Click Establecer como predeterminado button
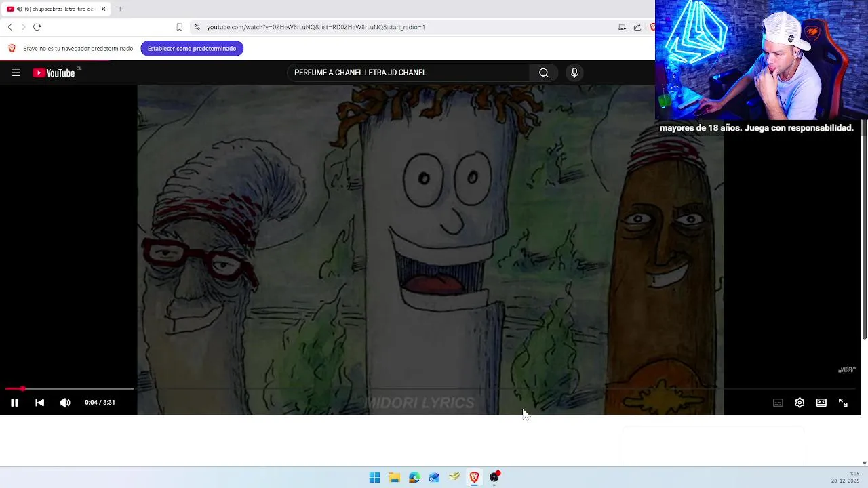The image size is (868, 488). 192,48
